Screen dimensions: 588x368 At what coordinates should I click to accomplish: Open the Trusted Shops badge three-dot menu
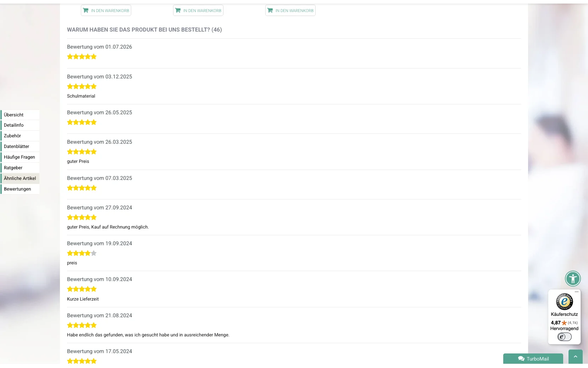(577, 292)
